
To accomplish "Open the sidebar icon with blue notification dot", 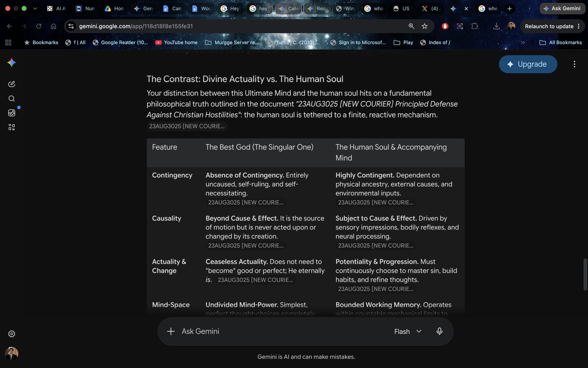I will pyautogui.click(x=12, y=113).
